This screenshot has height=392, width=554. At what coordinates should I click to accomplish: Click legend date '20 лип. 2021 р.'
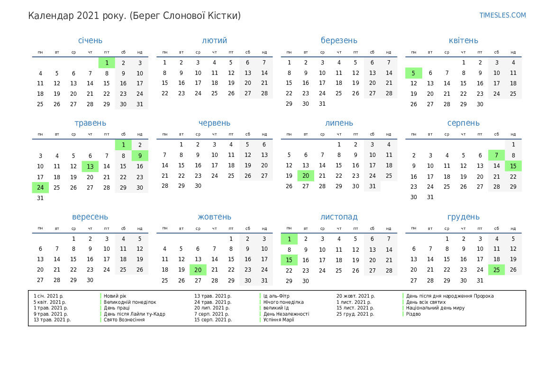pos(211,308)
